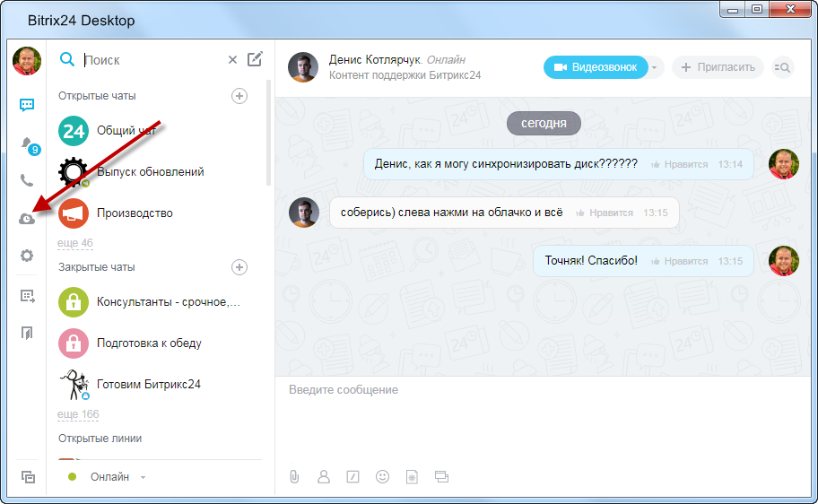
Task: Minimize the Bitrix24 Desktop window
Action: coord(733,10)
